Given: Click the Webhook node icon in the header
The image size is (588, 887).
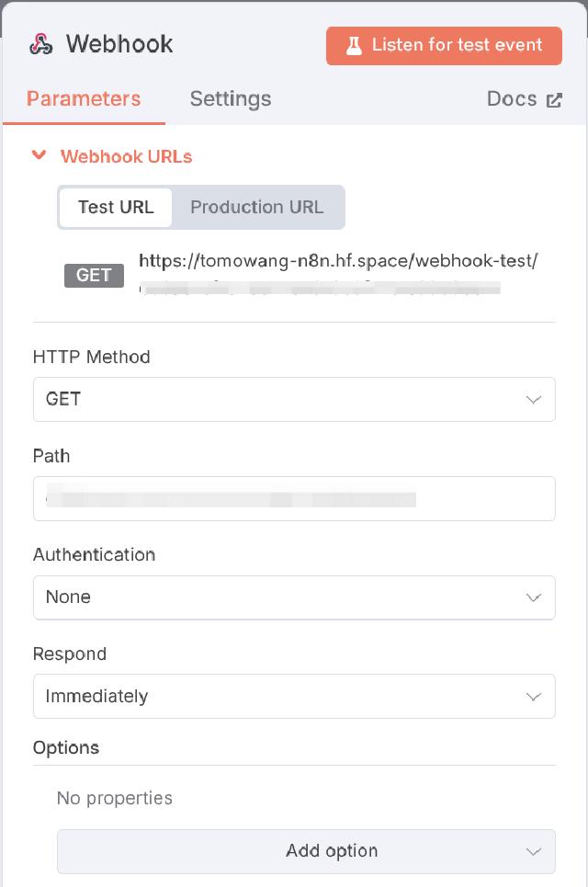Looking at the screenshot, I should point(40,43).
